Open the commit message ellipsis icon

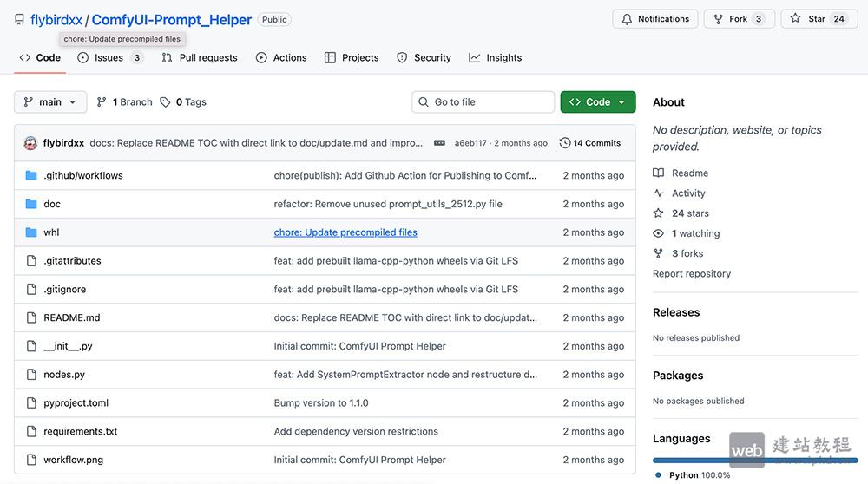(x=439, y=143)
